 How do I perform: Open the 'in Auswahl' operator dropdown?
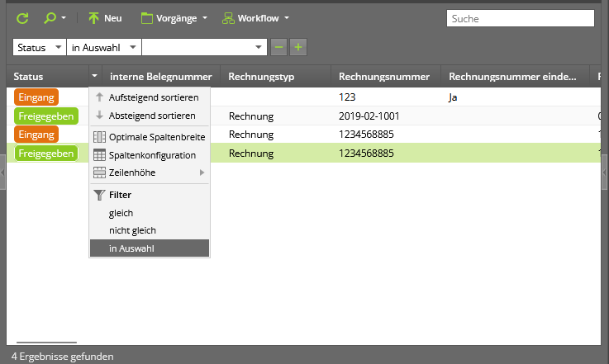[x=103, y=47]
